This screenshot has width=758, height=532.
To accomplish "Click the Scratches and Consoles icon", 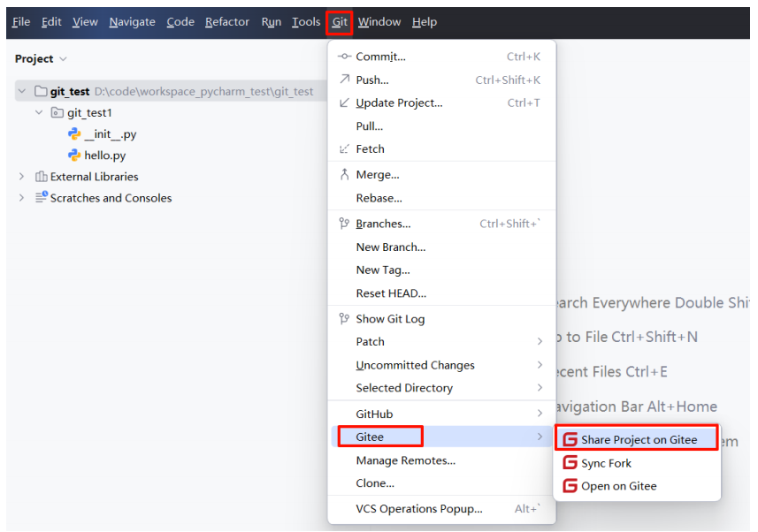I will pos(41,197).
